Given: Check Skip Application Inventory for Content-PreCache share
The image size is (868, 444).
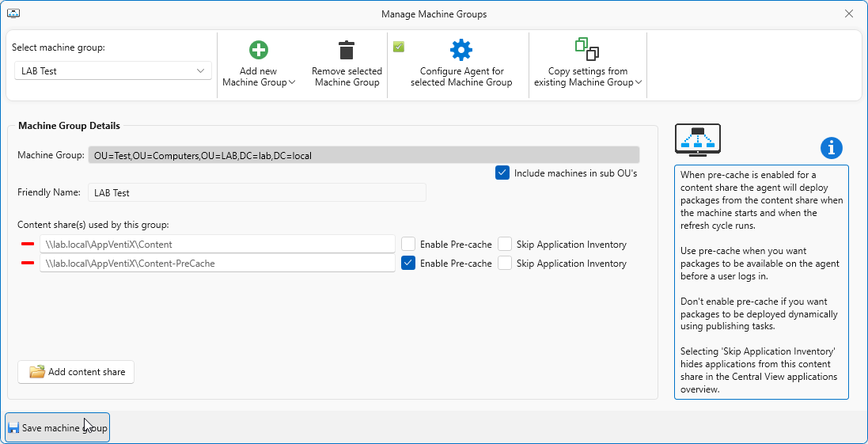Looking at the screenshot, I should [505, 264].
